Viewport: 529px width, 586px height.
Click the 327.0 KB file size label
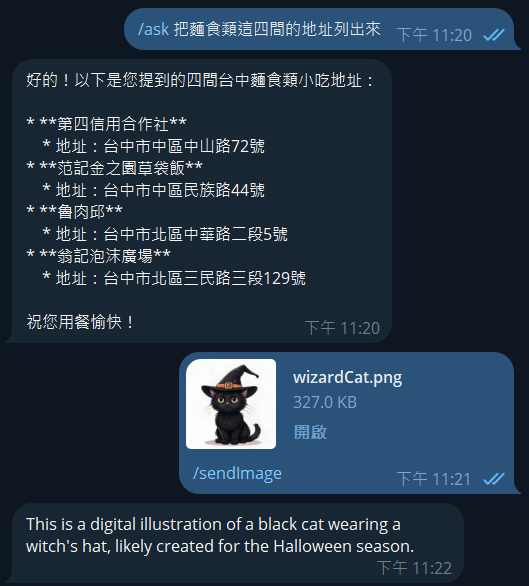coord(325,403)
